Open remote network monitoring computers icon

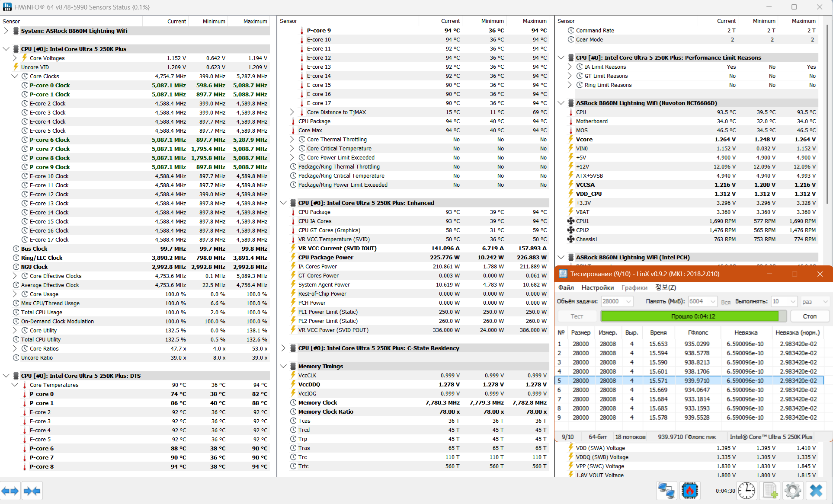[x=666, y=491]
